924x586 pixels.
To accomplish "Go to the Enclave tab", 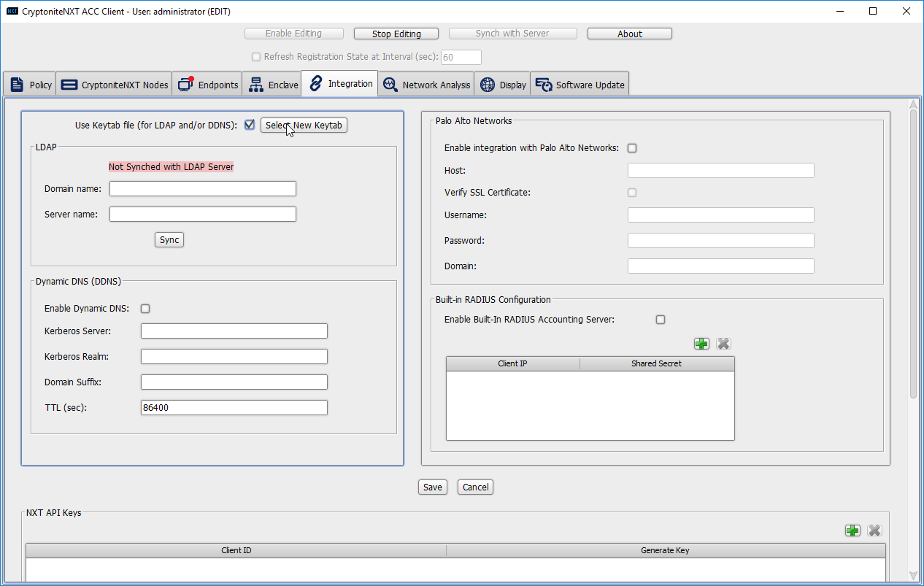I will (273, 85).
